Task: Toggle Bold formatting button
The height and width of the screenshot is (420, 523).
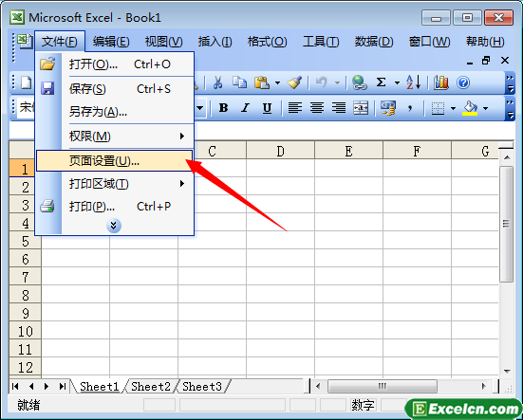Action: pyautogui.click(x=223, y=108)
